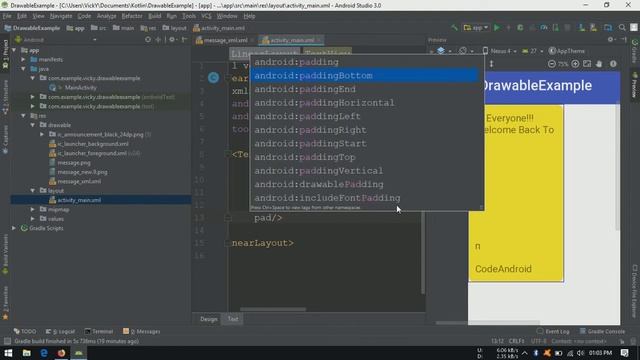640x360 pixels.
Task: Click the yellow TextView in preview
Action: [x=516, y=193]
